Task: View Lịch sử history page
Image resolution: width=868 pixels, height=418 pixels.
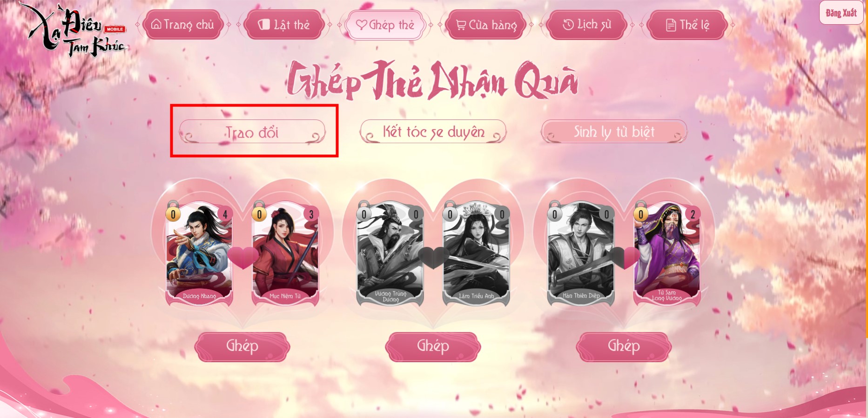Action: (587, 25)
